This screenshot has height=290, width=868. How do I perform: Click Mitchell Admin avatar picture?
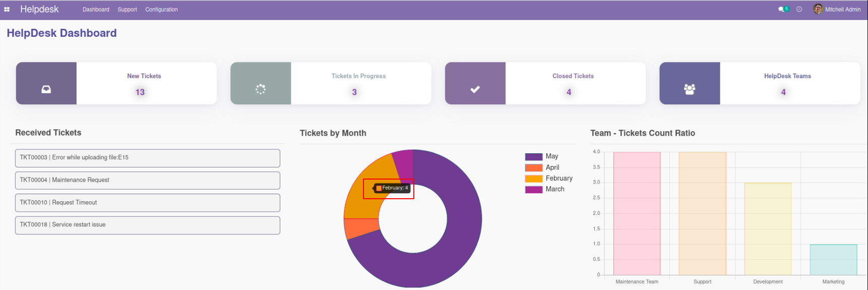pyautogui.click(x=818, y=9)
